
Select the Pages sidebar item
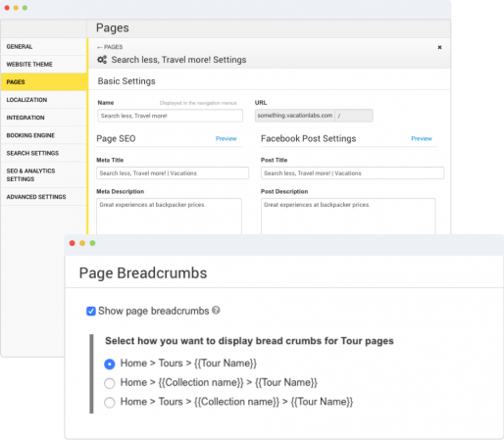point(44,82)
